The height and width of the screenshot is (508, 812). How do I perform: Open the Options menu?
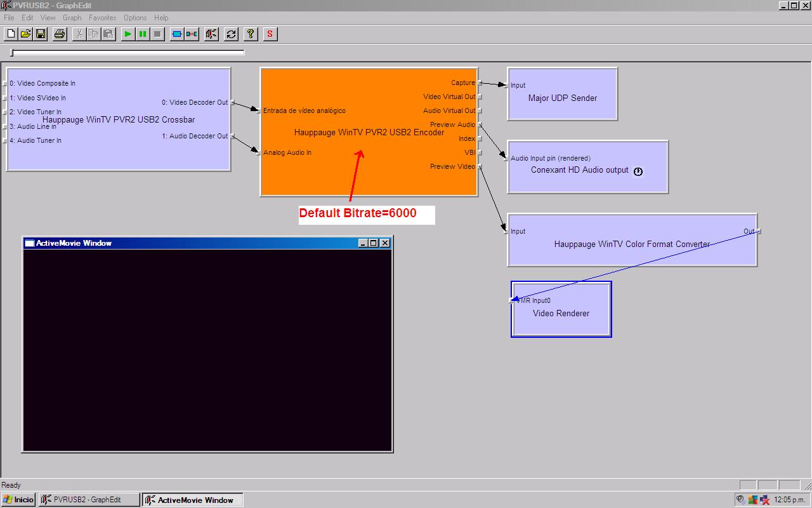tap(135, 18)
